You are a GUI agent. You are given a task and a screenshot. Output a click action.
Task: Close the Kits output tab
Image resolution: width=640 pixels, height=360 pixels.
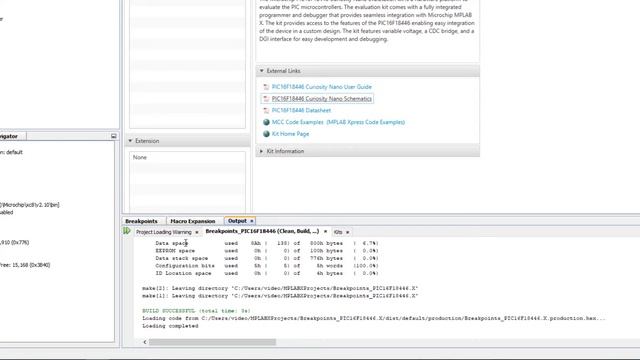point(348,232)
